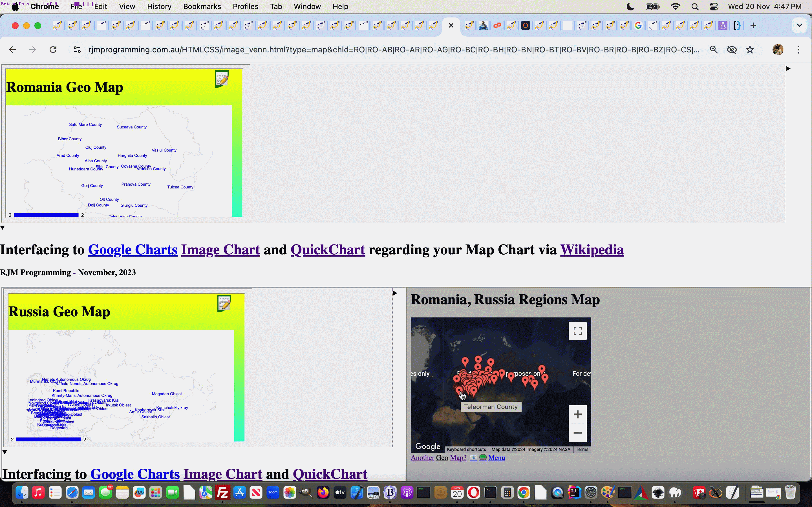Image resolution: width=812 pixels, height=507 pixels.
Task: Expand tab search dropdown chevron
Action: pyautogui.click(x=799, y=25)
